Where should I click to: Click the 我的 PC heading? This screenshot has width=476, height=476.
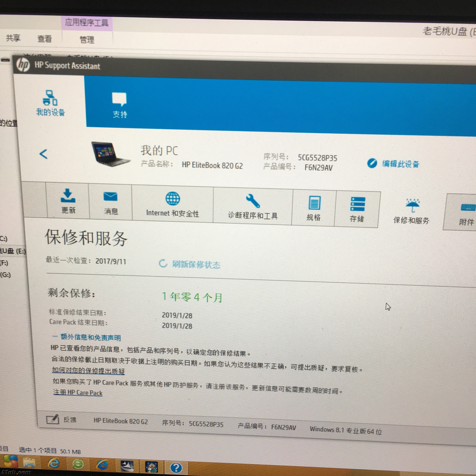(159, 150)
